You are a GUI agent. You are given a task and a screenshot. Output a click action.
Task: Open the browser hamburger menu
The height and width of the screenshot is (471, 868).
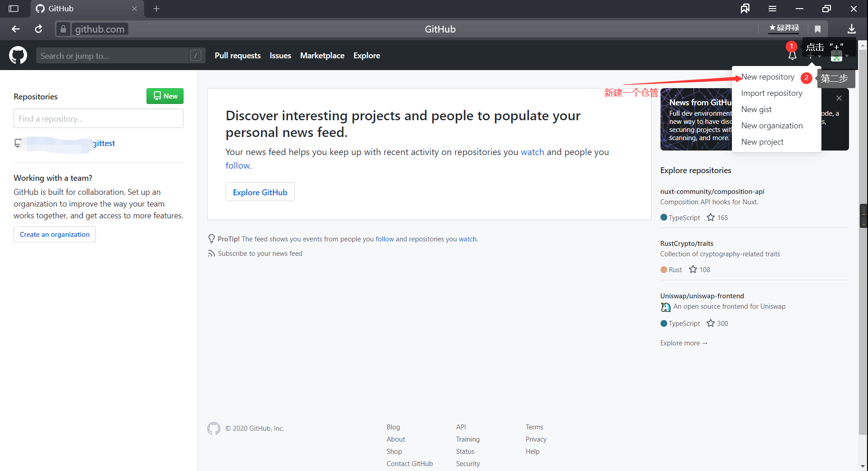[772, 9]
